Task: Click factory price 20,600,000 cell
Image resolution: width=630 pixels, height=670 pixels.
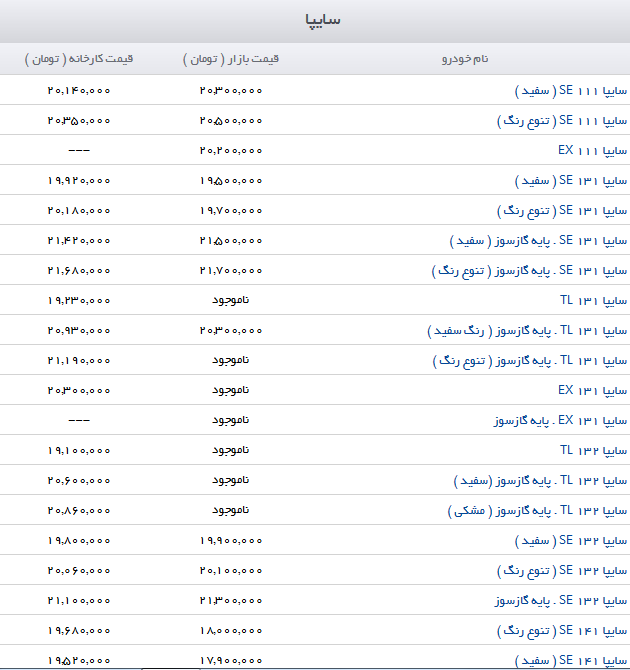Action: [x=79, y=481]
